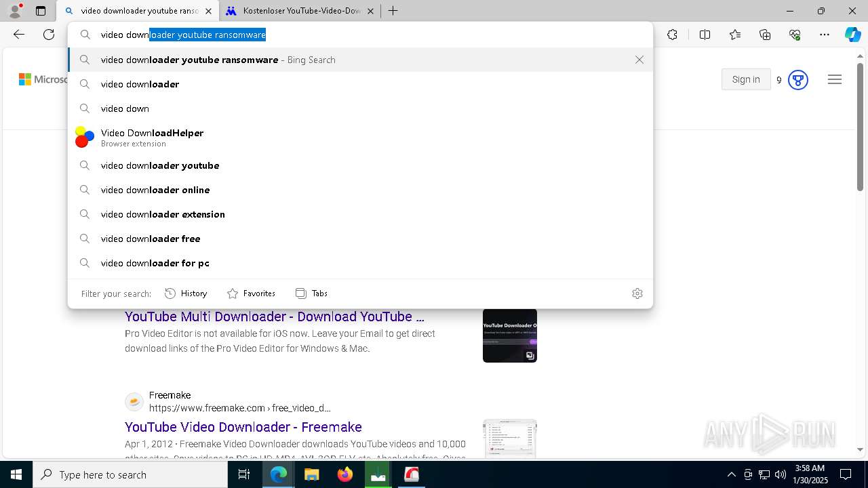Open the Freemake result thumbnail
The width and height of the screenshot is (868, 488).
[x=510, y=438]
